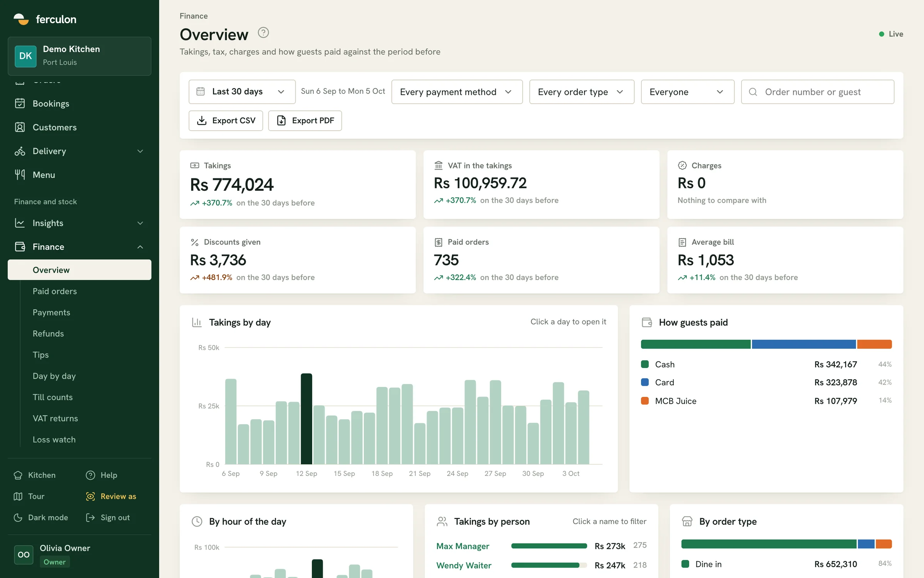This screenshot has height=578, width=924.
Task: Click the dark highlighted bar in Takings by day
Action: (306, 419)
